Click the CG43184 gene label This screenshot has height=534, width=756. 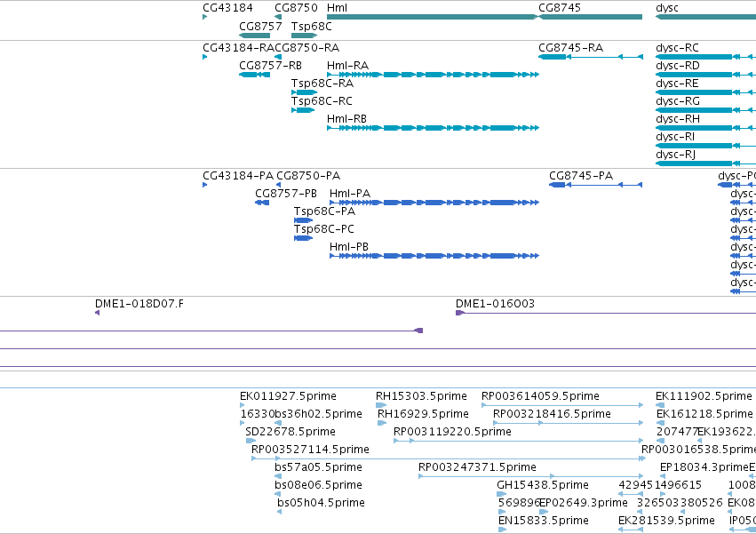(227, 8)
